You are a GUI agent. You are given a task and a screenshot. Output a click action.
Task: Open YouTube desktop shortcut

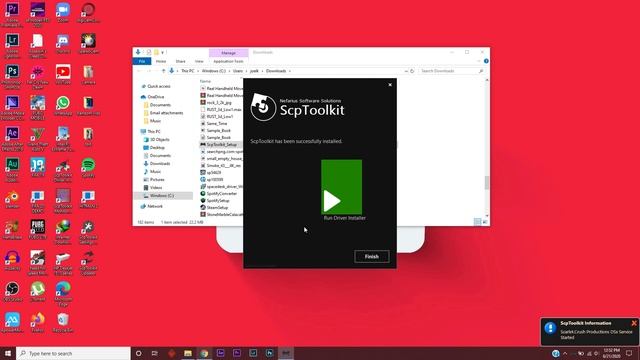[x=63, y=74]
